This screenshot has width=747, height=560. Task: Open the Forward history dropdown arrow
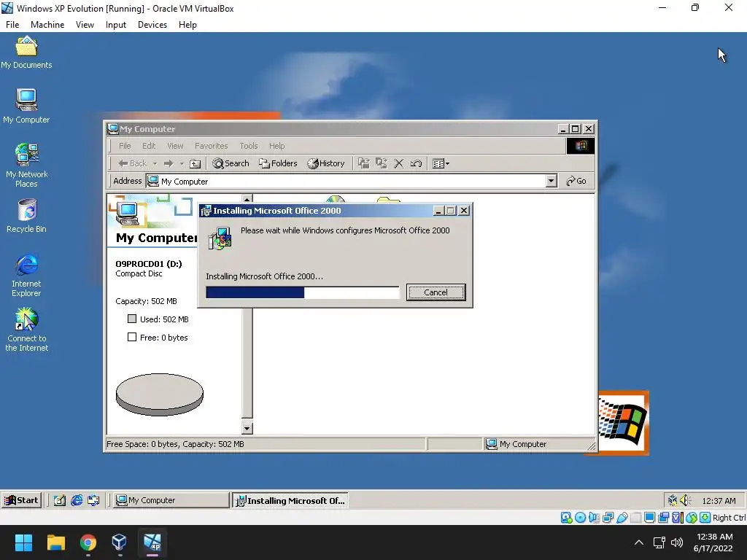[182, 163]
